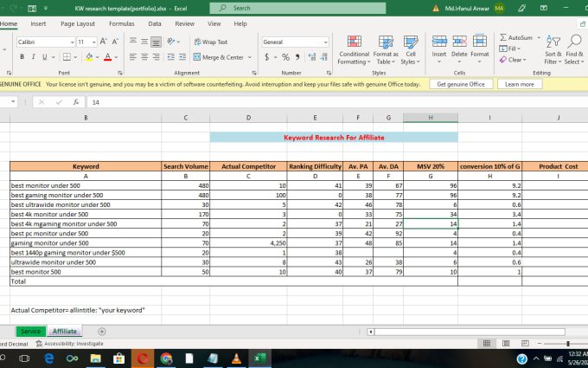Open the Data tab
The width and height of the screenshot is (588, 368).
[155, 23]
